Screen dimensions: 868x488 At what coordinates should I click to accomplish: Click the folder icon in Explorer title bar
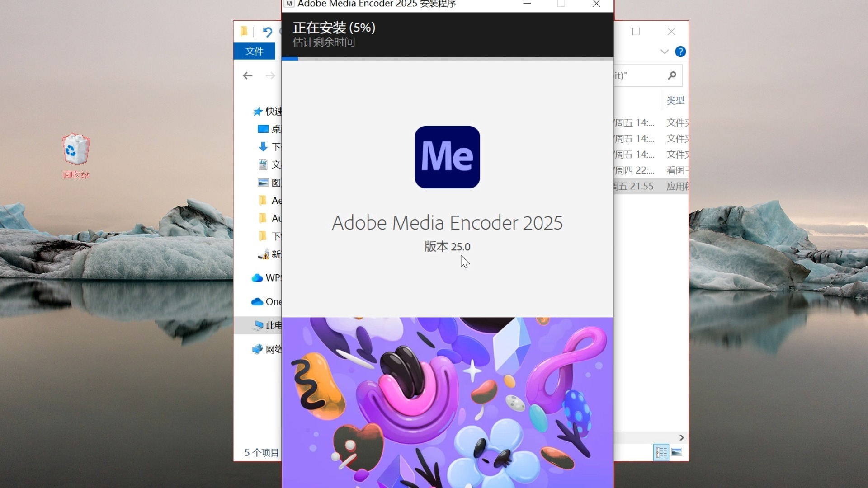[x=244, y=31]
